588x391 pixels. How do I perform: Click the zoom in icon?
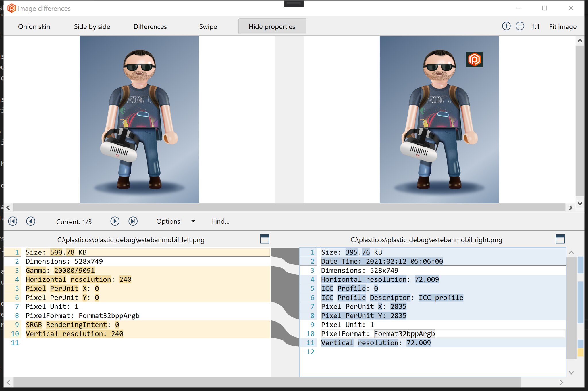click(506, 26)
